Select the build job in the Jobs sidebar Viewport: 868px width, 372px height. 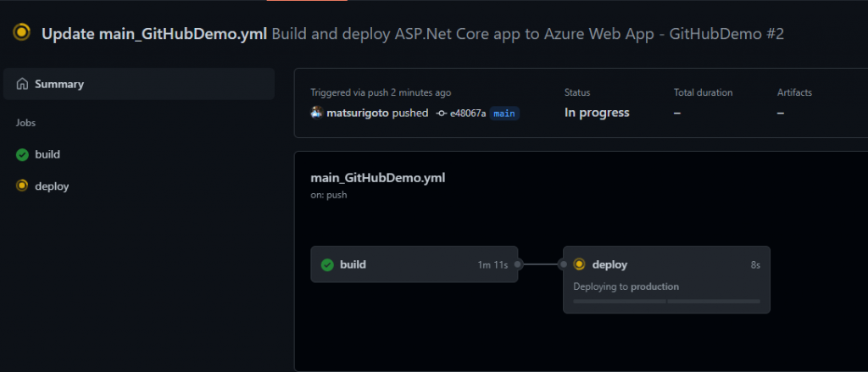(x=47, y=154)
